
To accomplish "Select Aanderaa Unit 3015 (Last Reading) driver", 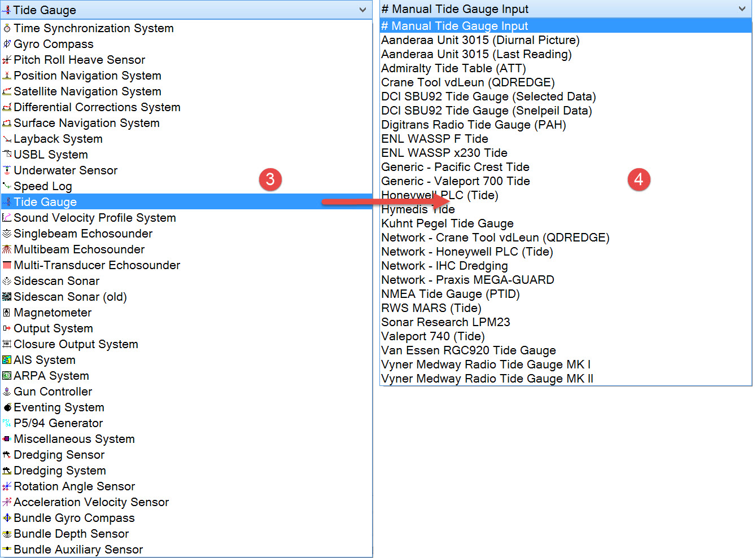I will point(566,54).
